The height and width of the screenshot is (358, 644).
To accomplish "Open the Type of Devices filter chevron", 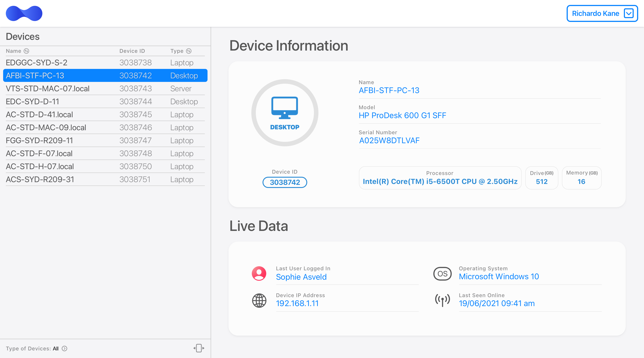I will click(x=64, y=349).
